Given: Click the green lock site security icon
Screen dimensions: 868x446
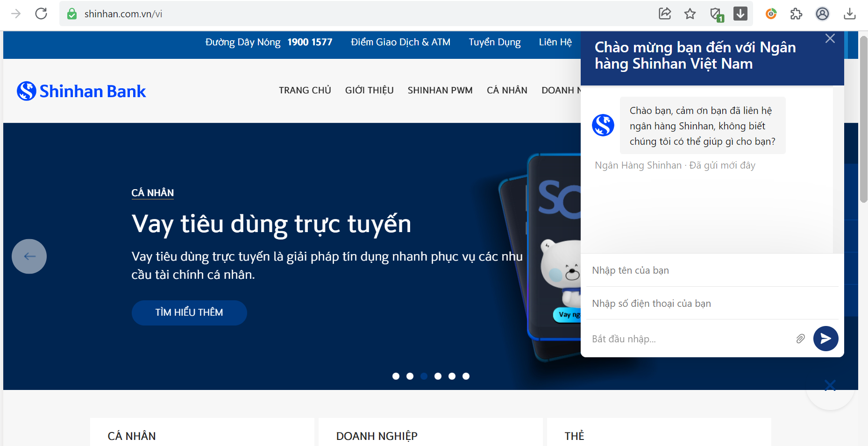Looking at the screenshot, I should tap(72, 14).
